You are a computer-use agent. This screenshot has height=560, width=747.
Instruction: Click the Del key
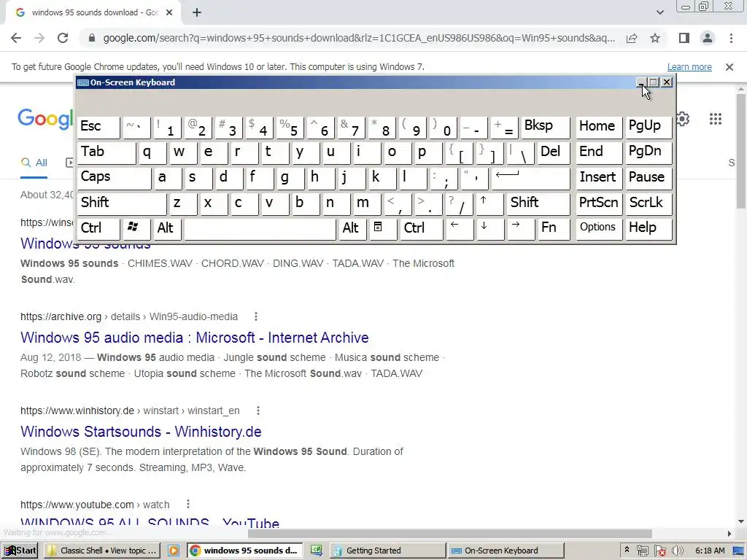click(x=553, y=152)
